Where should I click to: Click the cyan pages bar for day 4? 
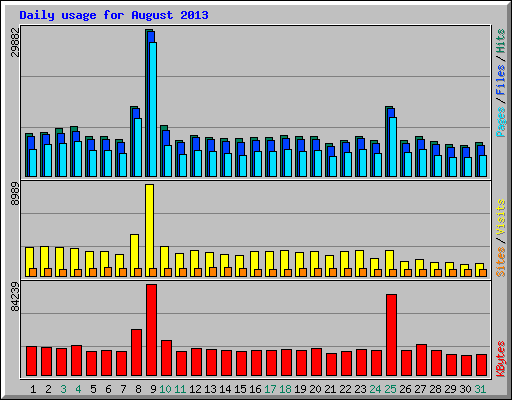click(x=78, y=159)
